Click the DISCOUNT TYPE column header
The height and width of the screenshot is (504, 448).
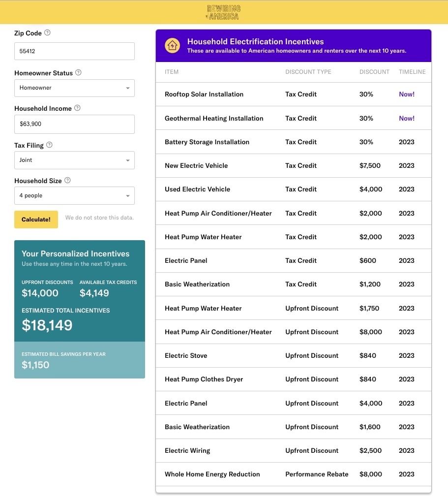pyautogui.click(x=308, y=72)
